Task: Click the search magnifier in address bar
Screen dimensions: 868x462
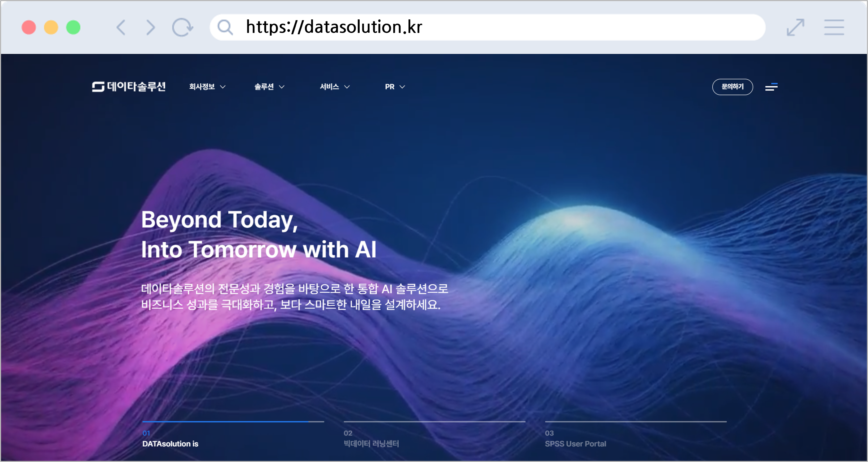Action: pos(225,27)
